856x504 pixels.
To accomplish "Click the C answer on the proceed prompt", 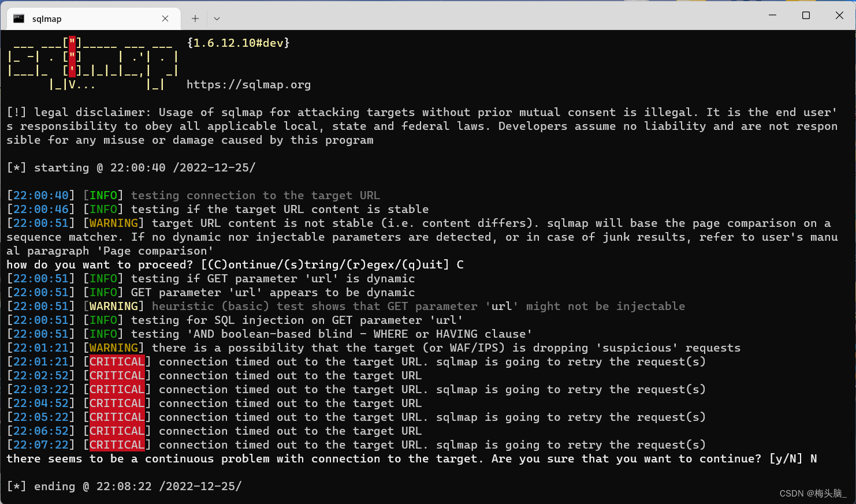I will (x=459, y=264).
